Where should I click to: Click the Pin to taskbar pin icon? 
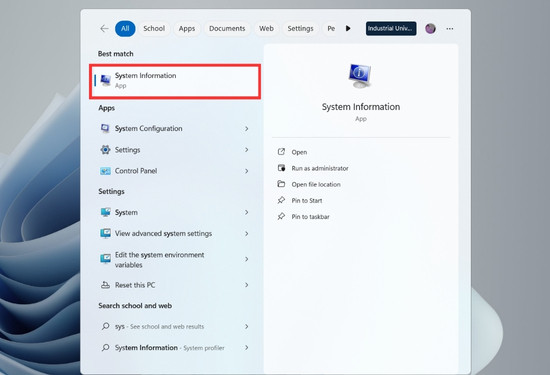coord(281,216)
